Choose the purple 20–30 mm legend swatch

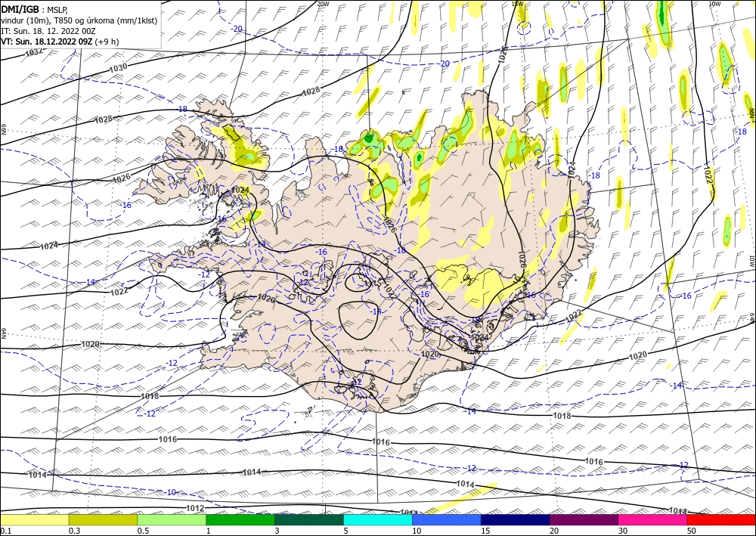point(584,519)
